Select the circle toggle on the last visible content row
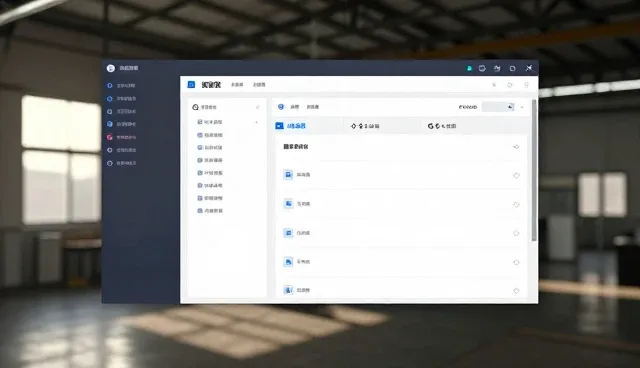 pos(516,291)
